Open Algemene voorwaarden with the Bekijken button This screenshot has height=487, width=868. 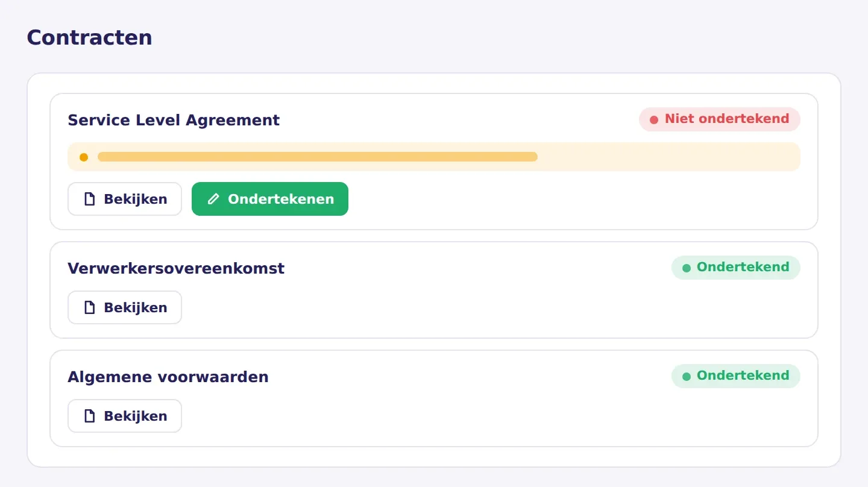pos(125,416)
